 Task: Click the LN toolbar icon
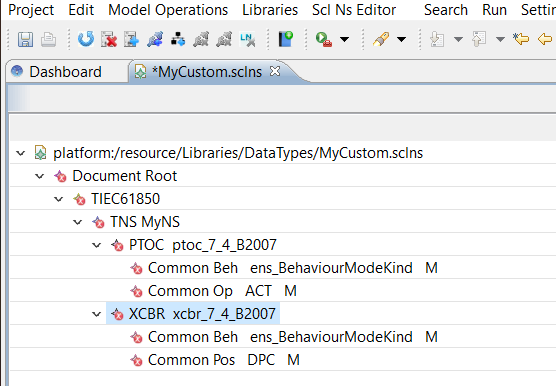tap(247, 39)
